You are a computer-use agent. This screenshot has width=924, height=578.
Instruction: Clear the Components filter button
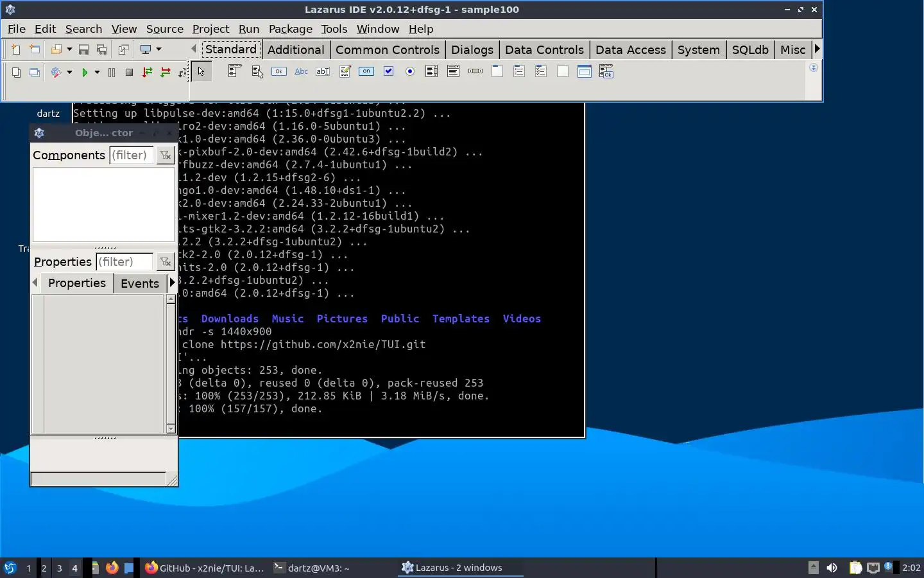pyautogui.click(x=166, y=155)
